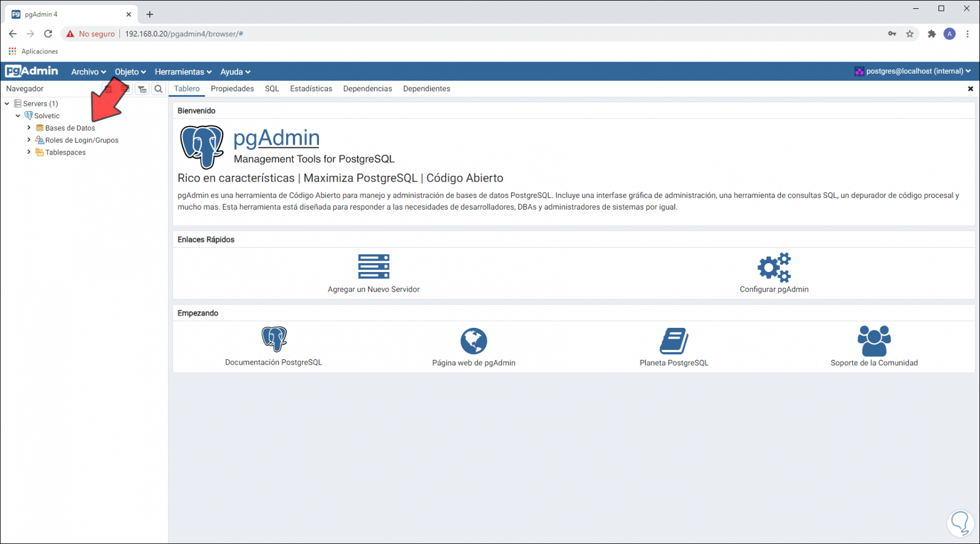Select the Solvetic server label
Viewport: 980px width, 544px height.
coord(47,116)
